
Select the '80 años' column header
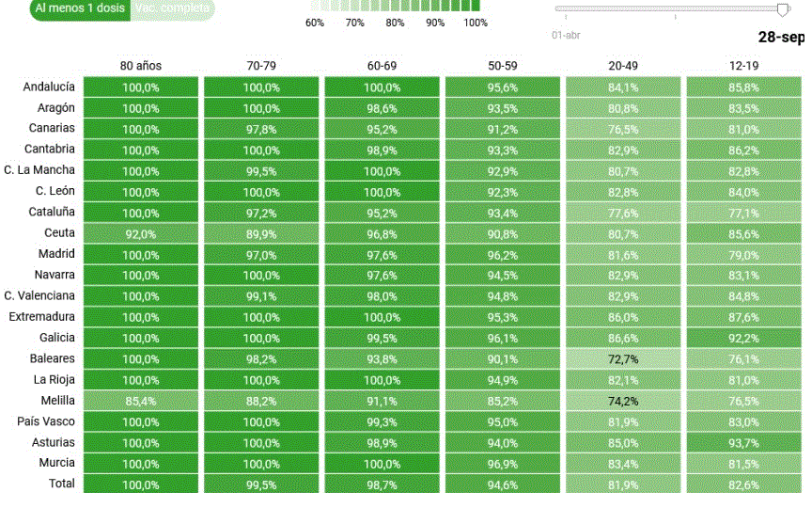[x=141, y=66]
